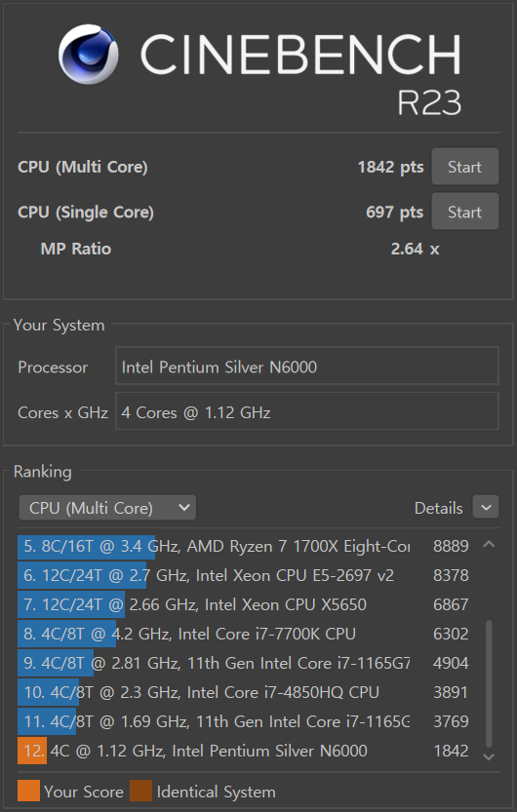The image size is (517, 812).
Task: Click ranking list scroll up arrow
Action: (489, 544)
